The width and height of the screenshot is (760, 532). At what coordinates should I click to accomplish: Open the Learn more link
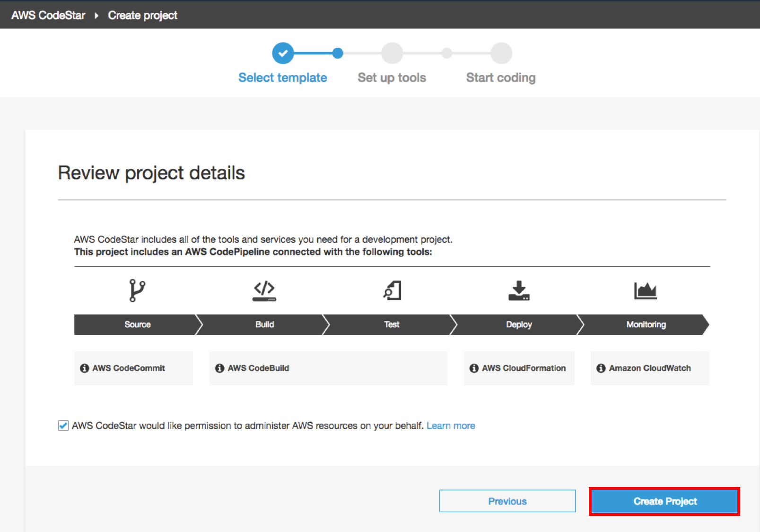tap(450, 426)
